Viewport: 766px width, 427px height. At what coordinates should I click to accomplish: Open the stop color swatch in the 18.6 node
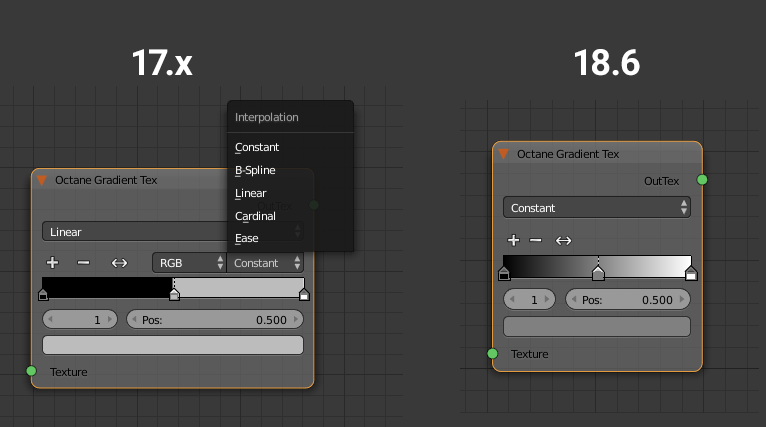coord(596,326)
